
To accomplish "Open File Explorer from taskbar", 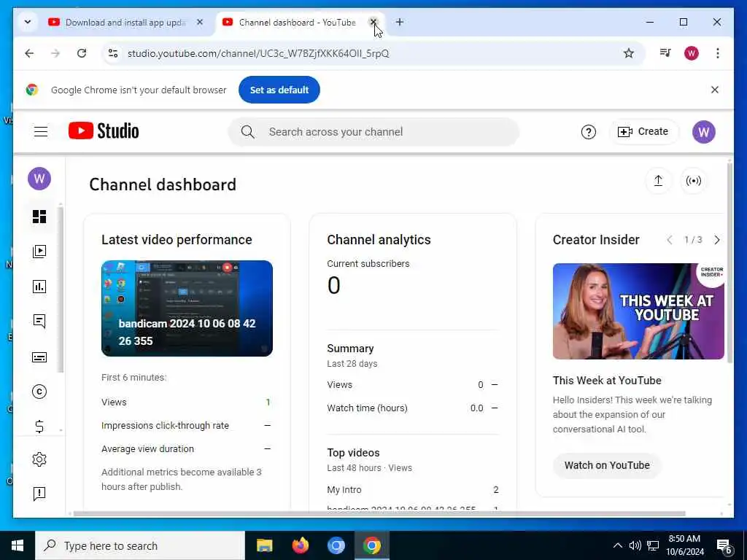I will tap(264, 545).
